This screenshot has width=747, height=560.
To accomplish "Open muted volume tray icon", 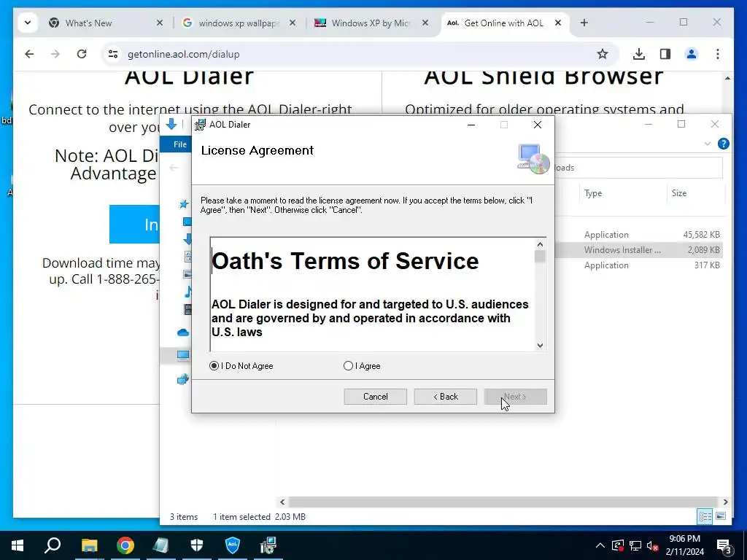I will tap(653, 545).
